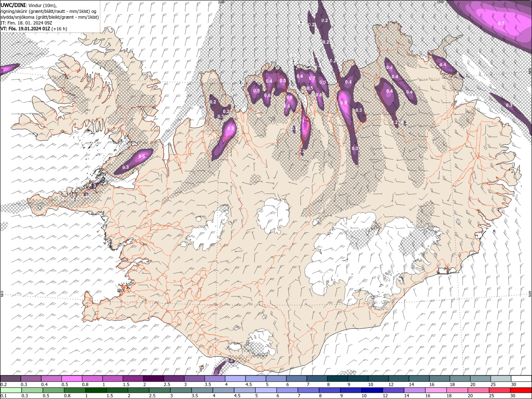Select the 'Vindur (10m),' header text
Image resolution: width=532 pixels, height=399 pixels.
[x=42, y=5]
